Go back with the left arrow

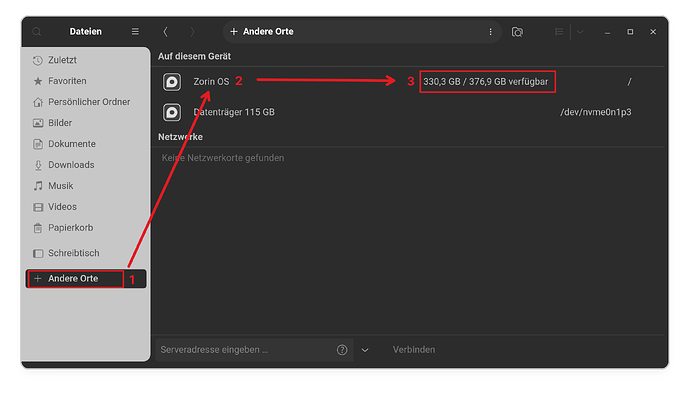point(165,32)
